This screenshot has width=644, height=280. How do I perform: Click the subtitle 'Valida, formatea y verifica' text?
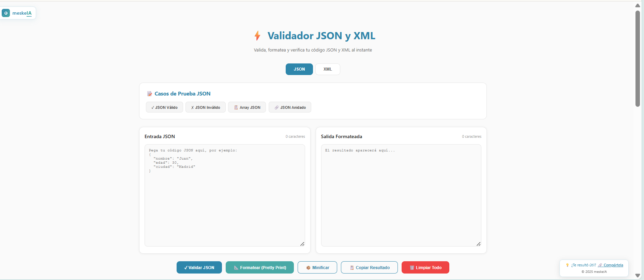(313, 50)
